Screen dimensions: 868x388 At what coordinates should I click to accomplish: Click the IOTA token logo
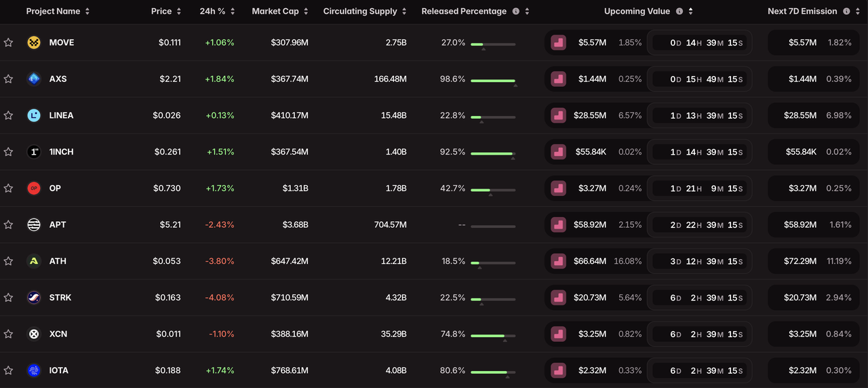pyautogui.click(x=34, y=370)
